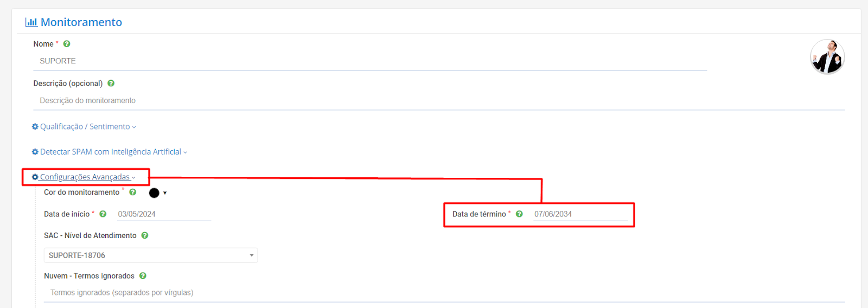The width and height of the screenshot is (868, 308).
Task: Open help icon for Cor do monitoramento
Action: 132,192
